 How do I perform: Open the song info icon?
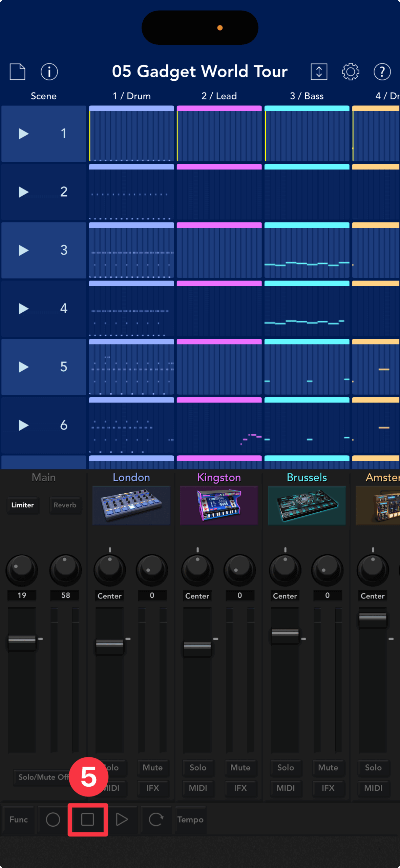[x=49, y=72]
